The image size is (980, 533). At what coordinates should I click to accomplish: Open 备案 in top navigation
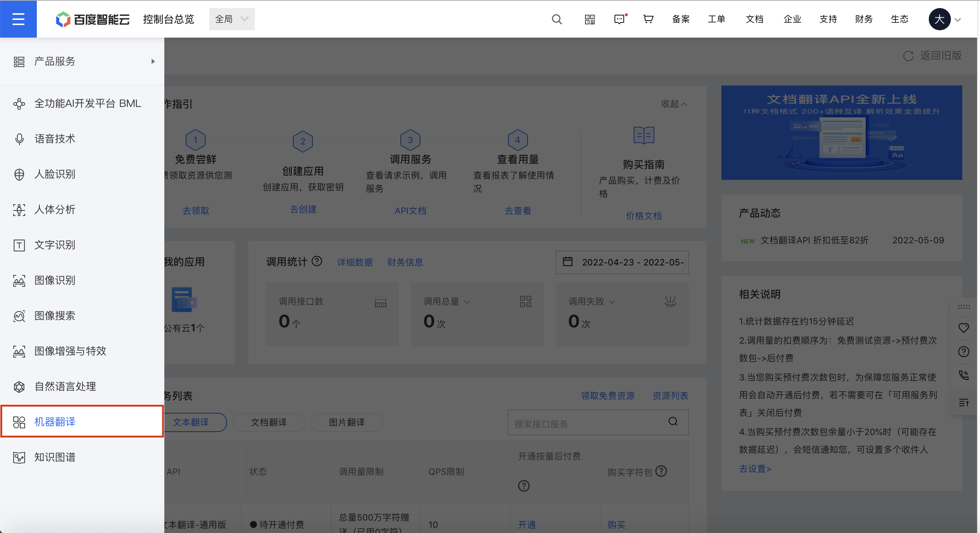(680, 19)
